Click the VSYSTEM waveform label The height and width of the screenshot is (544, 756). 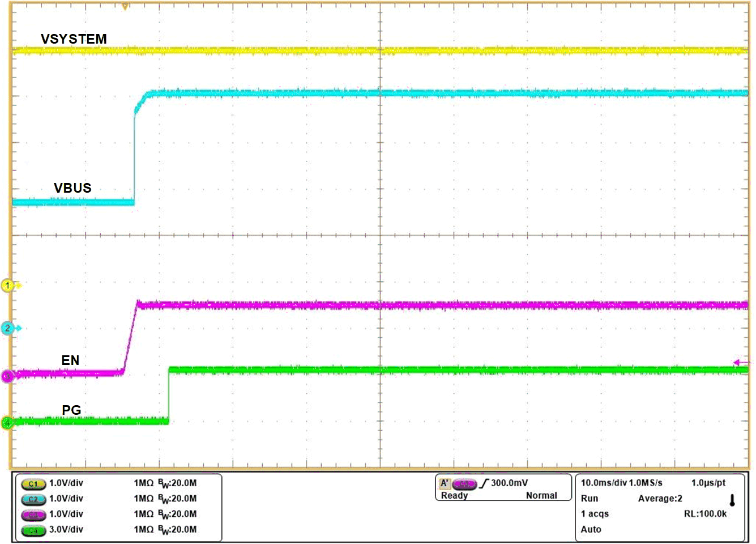click(74, 39)
